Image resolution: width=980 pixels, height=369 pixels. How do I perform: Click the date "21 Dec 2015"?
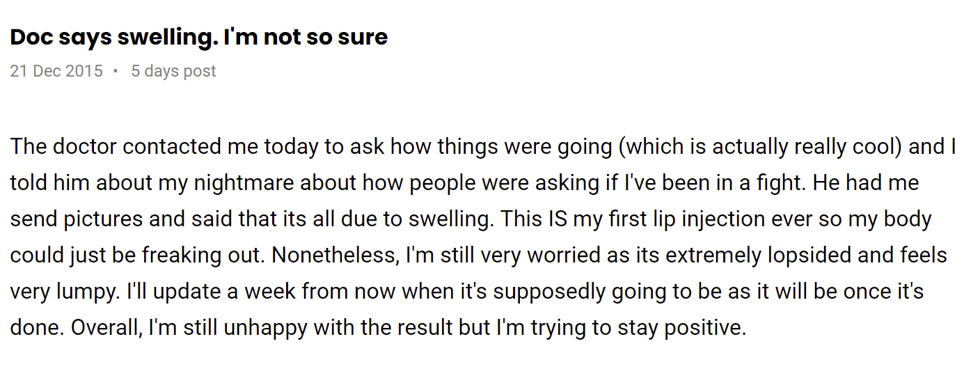click(x=56, y=71)
